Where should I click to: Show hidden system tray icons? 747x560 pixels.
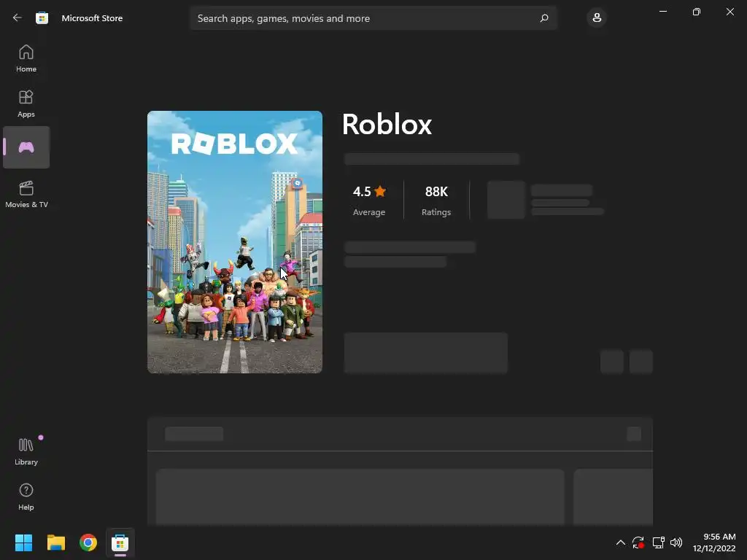[x=620, y=542]
